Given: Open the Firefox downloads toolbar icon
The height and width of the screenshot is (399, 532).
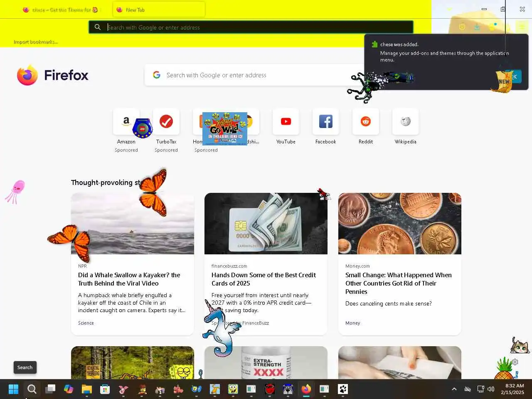Looking at the screenshot, I should [477, 27].
